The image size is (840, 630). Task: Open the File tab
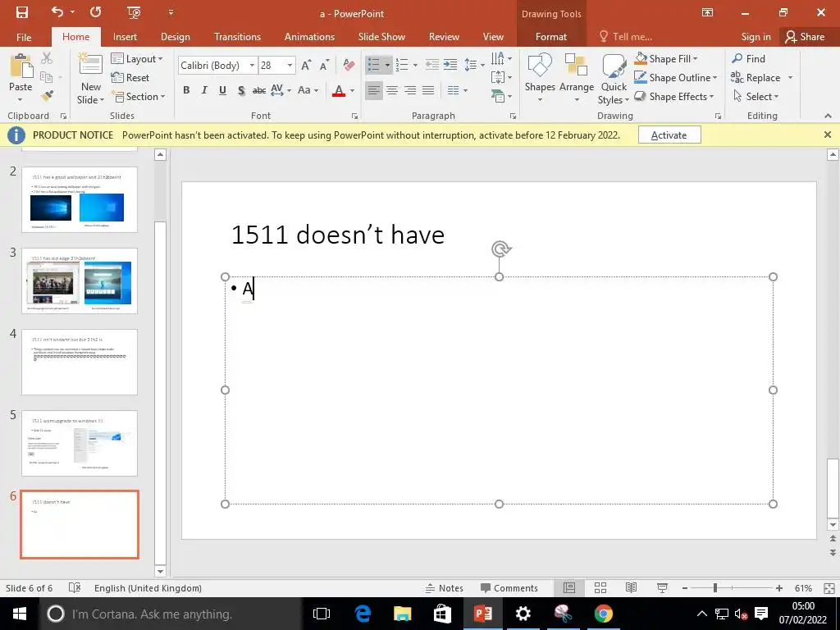click(24, 36)
